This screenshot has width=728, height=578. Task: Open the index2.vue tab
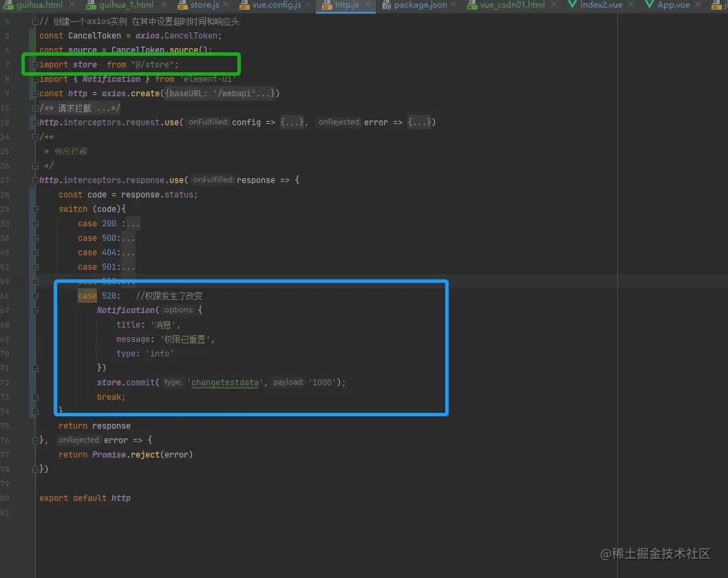pos(601,5)
